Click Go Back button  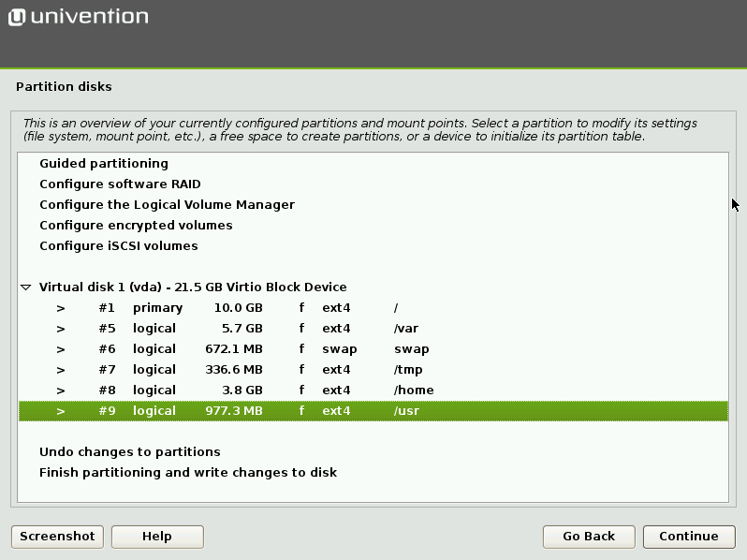589,537
